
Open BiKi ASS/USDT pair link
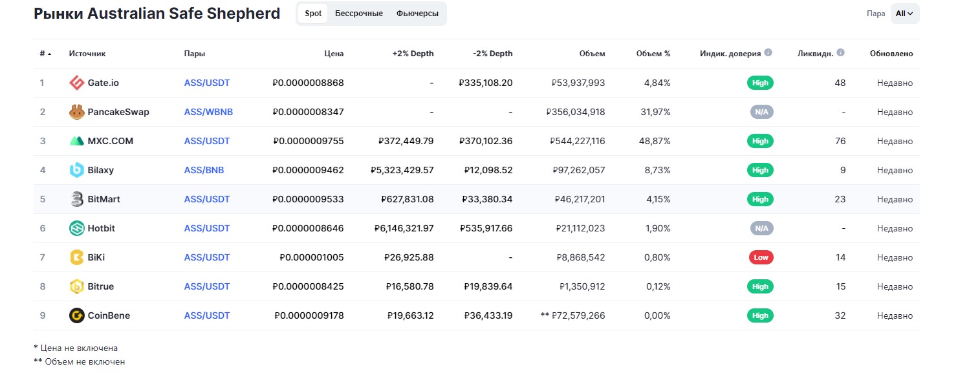[207, 257]
